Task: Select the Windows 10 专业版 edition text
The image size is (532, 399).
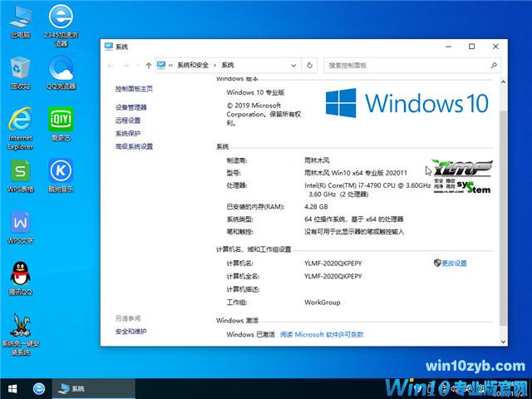Action: click(255, 92)
